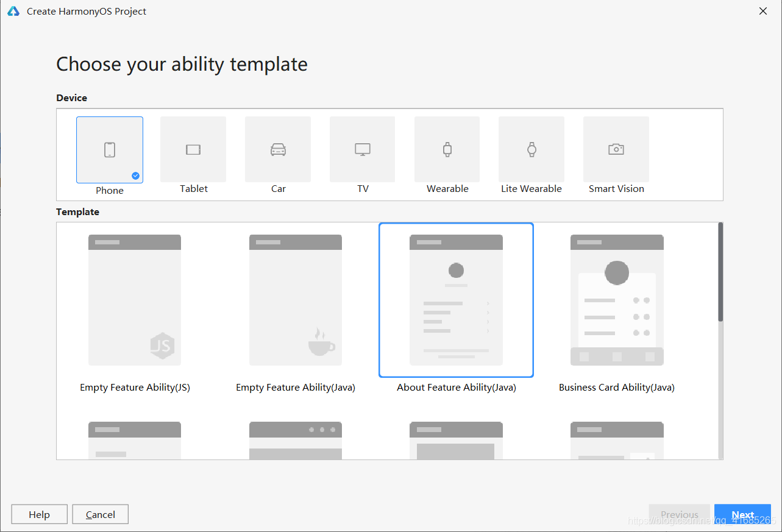Click the "About Feature Ability(Java)" label
Screen dimensions: 782x532
click(x=457, y=388)
